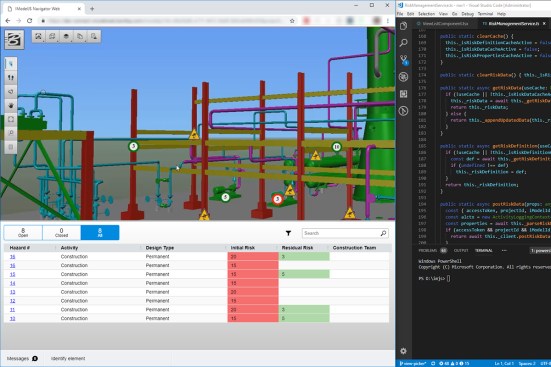The height and width of the screenshot is (367, 551).
Task: Click the Bentley logo button in viewport
Action: pos(14,39)
